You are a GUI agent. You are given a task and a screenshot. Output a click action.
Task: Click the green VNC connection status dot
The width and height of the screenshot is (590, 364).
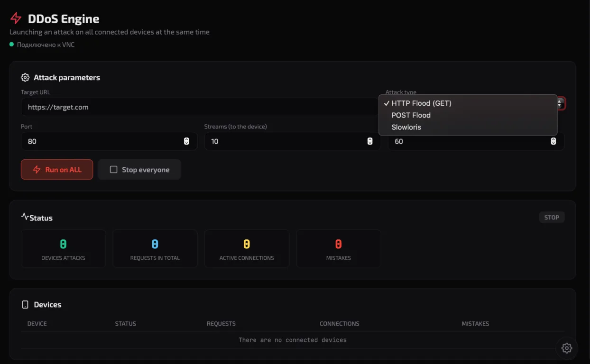[11, 44]
